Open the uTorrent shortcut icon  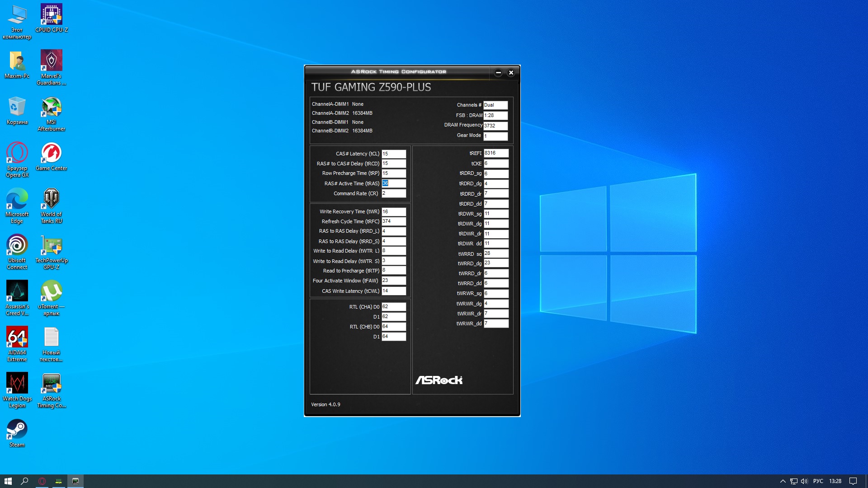51,292
